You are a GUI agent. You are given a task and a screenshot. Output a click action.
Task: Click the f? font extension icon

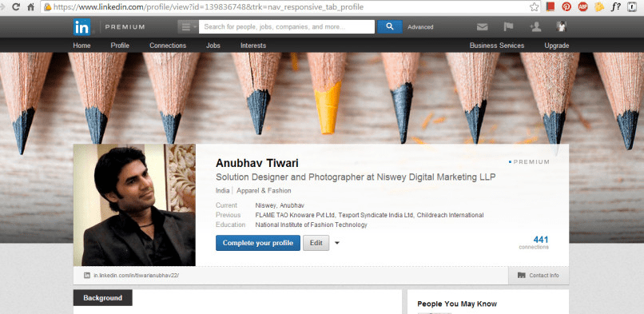click(615, 6)
